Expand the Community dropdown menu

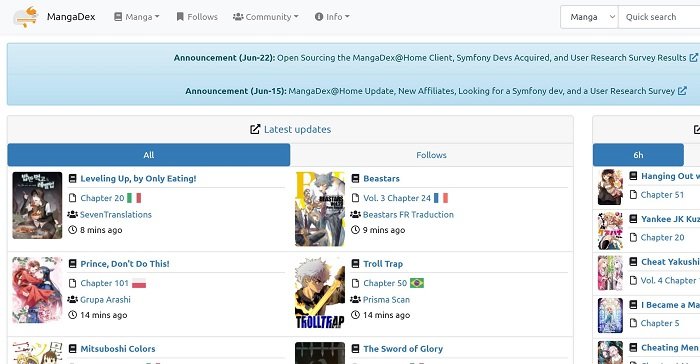[266, 17]
